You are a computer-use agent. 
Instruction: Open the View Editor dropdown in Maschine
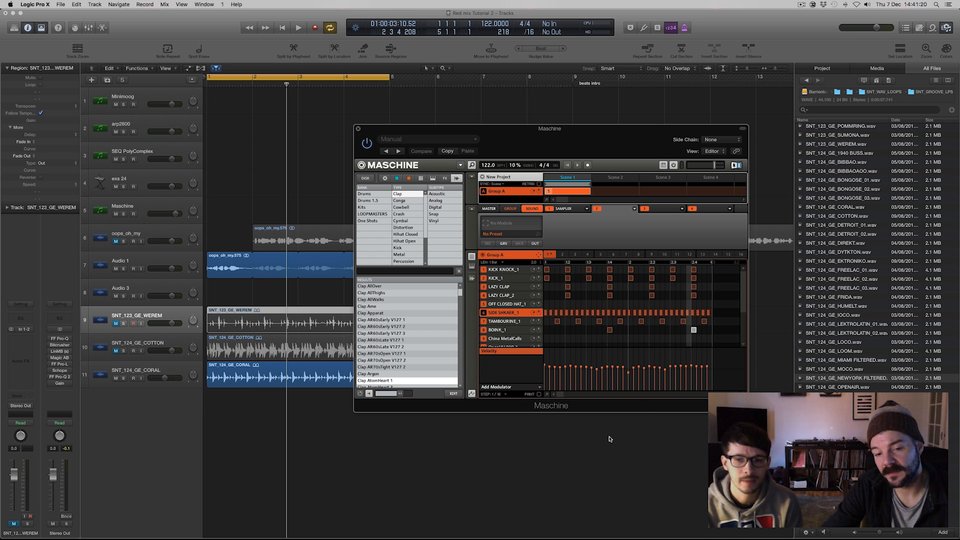(x=714, y=151)
